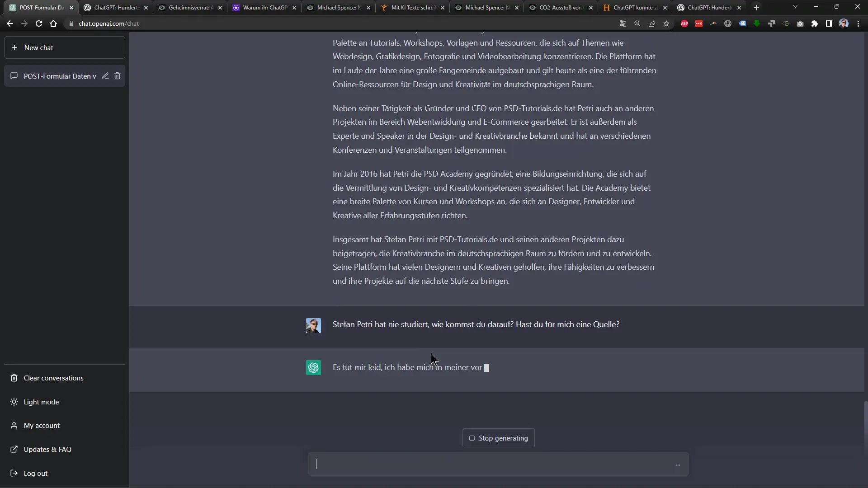Click New chat label link

39,47
